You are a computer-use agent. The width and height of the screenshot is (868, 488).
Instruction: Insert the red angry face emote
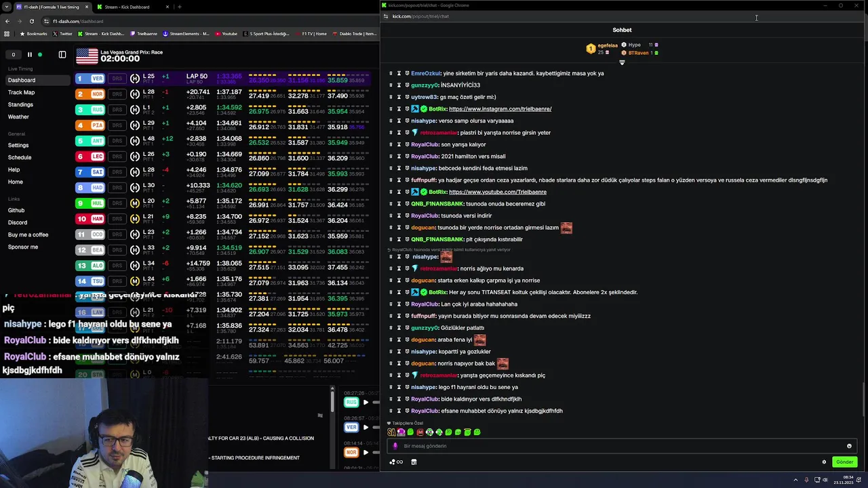[x=420, y=432]
